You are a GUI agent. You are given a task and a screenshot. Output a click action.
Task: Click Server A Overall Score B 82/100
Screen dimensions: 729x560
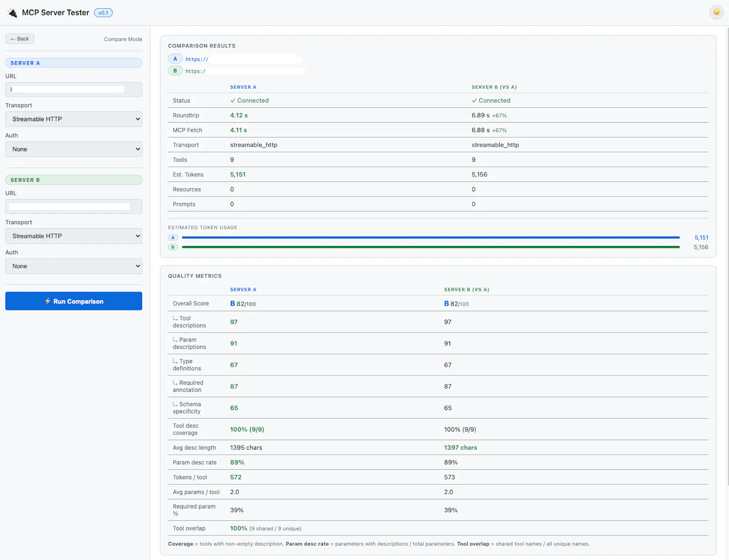tap(243, 303)
